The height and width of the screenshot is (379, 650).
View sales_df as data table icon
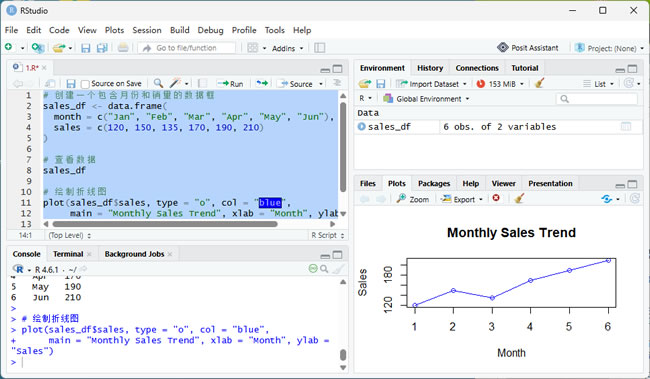[626, 126]
